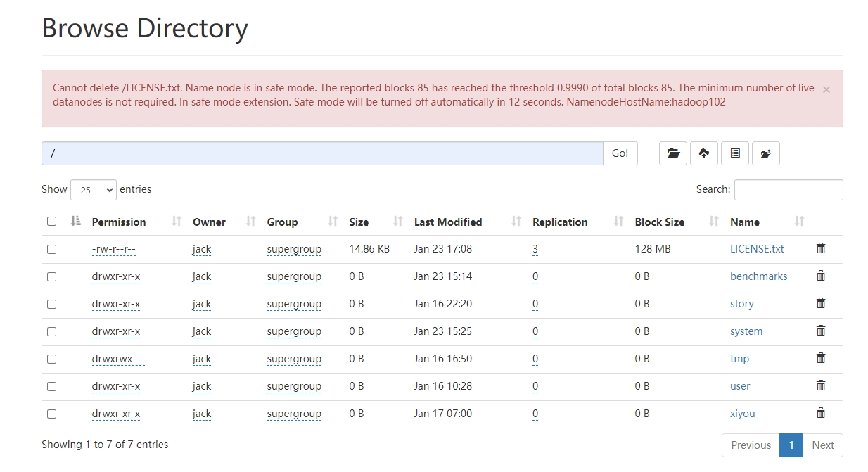Tick the xiyou row checkbox
This screenshot has height=472, width=868.
click(x=51, y=414)
